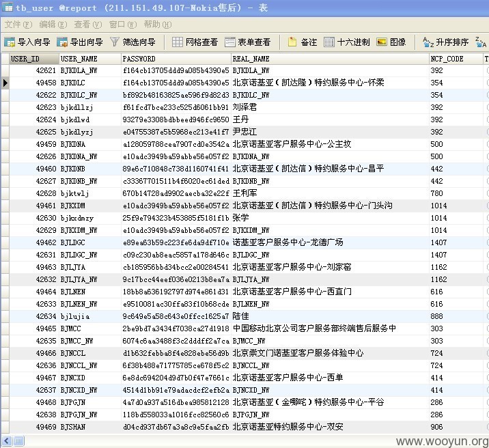Select NCP_CODE cell 906
The height and width of the screenshot is (448, 489).
456,427
